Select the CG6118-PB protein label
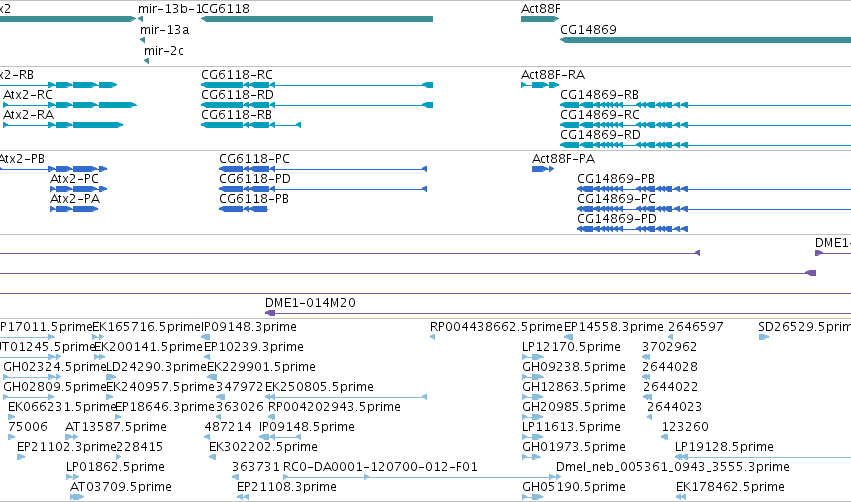Image resolution: width=851 pixels, height=502 pixels. (x=253, y=199)
